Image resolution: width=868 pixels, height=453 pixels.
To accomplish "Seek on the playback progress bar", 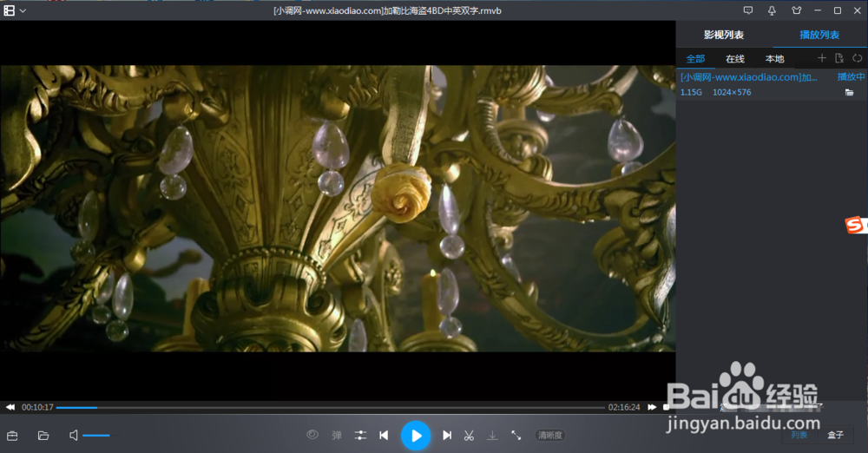I will (x=331, y=408).
